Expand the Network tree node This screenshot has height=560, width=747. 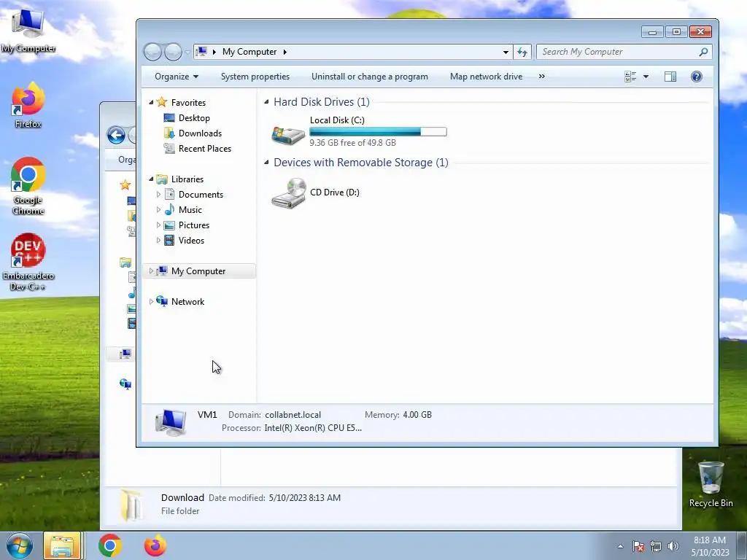click(151, 301)
